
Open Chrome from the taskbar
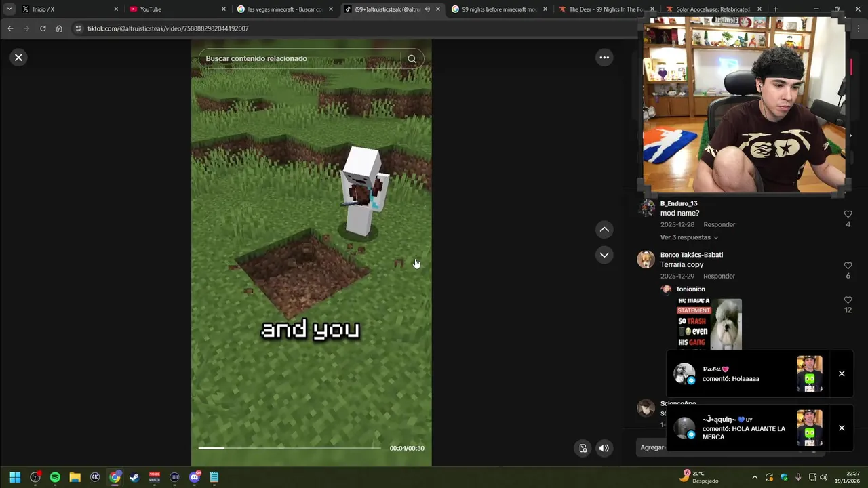click(115, 477)
